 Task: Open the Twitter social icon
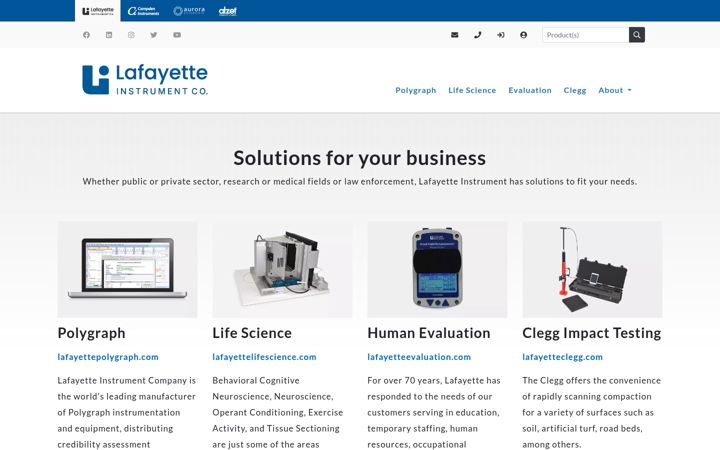pos(154,35)
